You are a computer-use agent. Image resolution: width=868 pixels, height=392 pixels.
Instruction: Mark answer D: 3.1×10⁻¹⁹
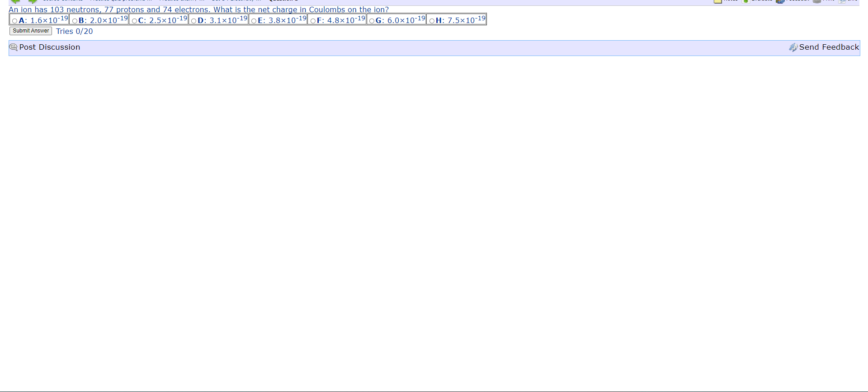pyautogui.click(x=193, y=21)
